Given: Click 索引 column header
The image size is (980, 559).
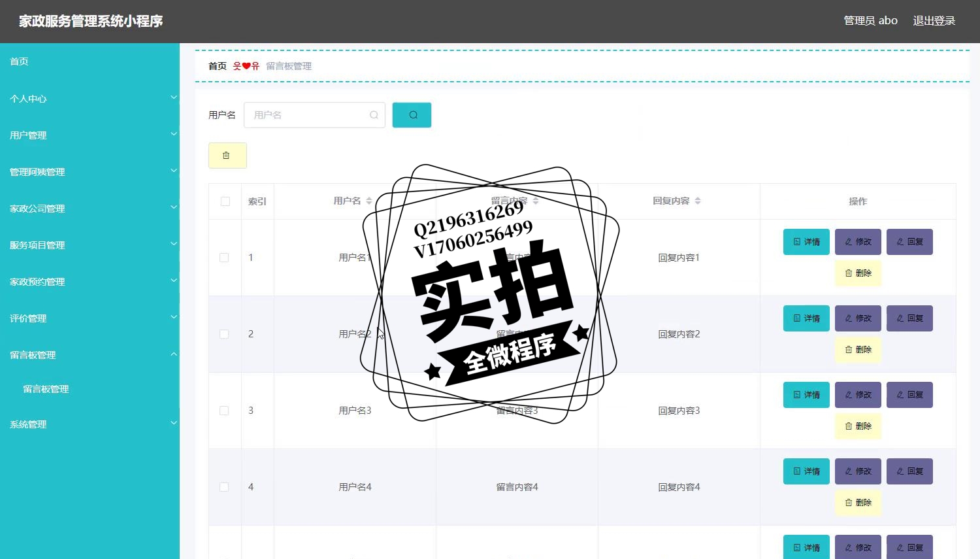Looking at the screenshot, I should 257,201.
